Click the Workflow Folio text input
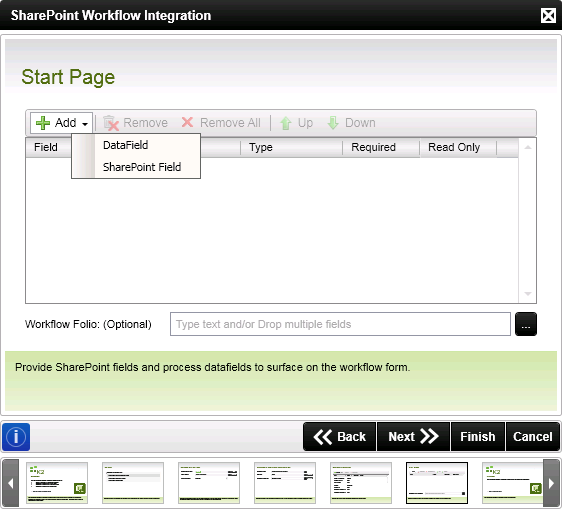562x509 pixels. tap(340, 324)
